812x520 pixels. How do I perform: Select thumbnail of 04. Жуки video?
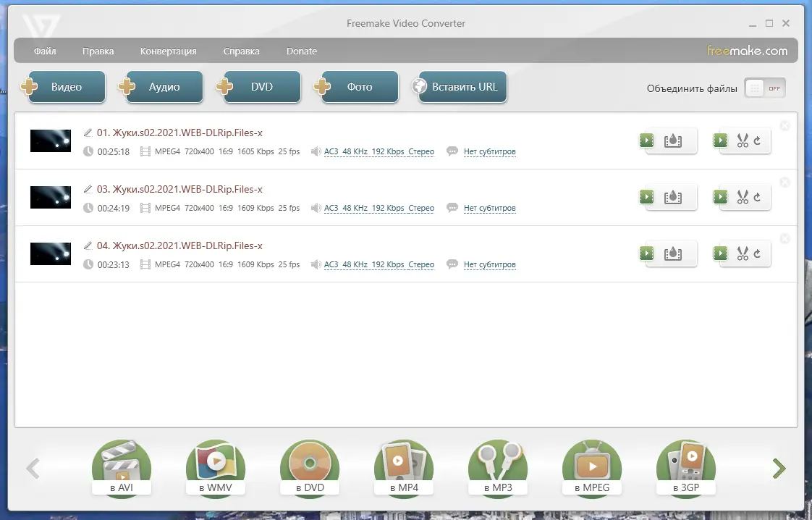coord(50,253)
